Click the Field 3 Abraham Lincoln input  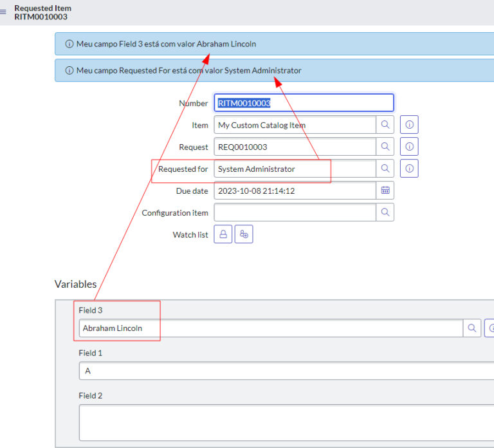270,328
